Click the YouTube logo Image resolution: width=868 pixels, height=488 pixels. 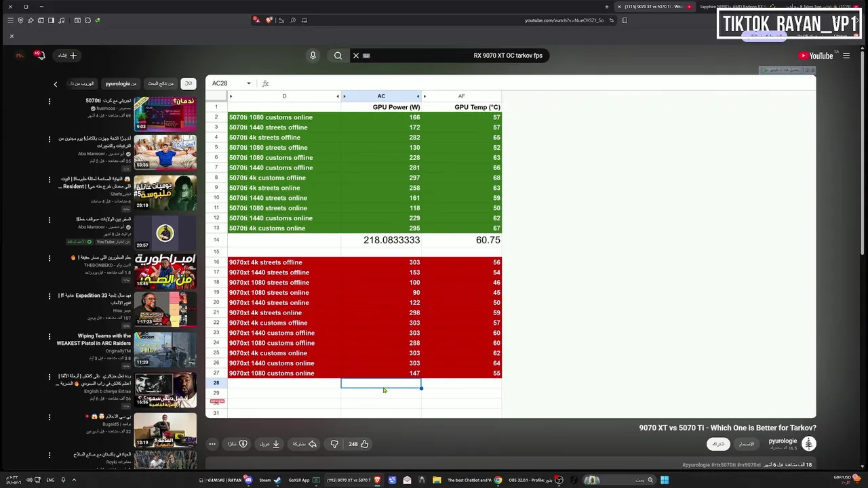tap(816, 56)
